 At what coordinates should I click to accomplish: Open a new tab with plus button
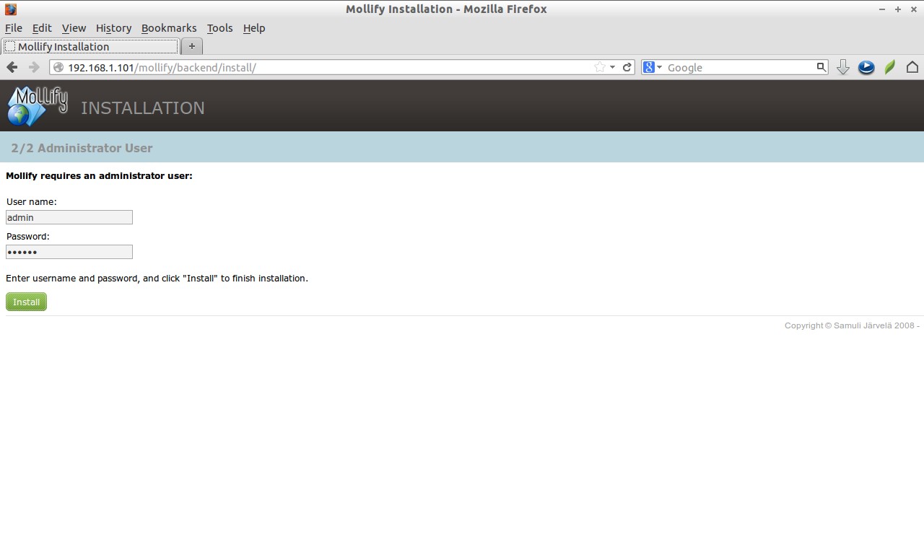(x=191, y=46)
